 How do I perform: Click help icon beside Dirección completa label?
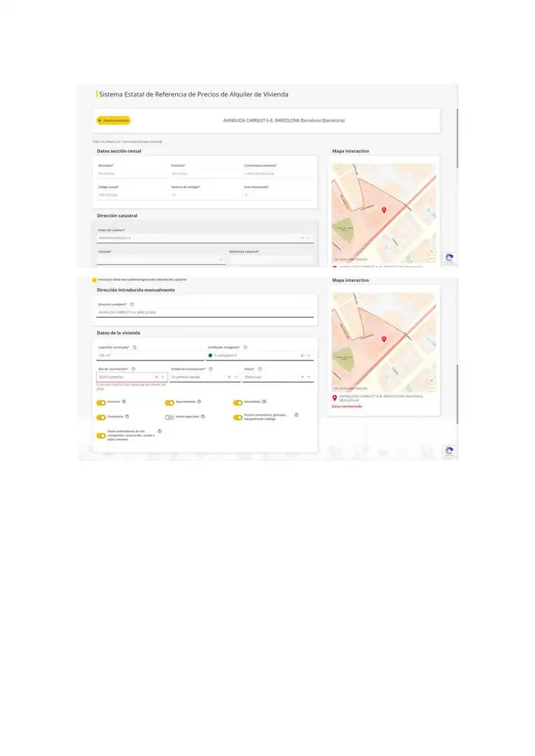[132, 304]
